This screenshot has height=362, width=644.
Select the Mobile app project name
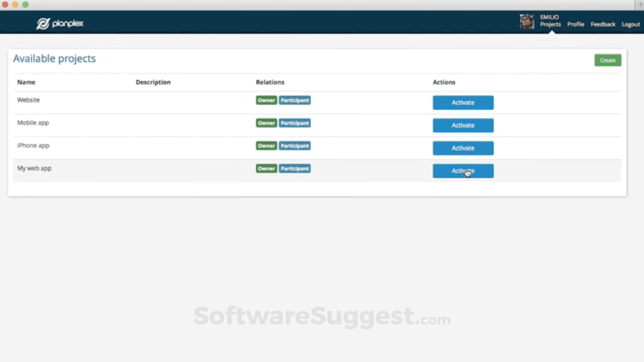click(33, 123)
